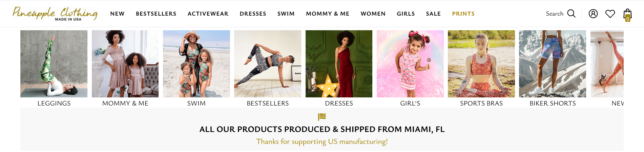Click the search magnifier icon
Viewport: 644px width, 152px height.
(571, 14)
